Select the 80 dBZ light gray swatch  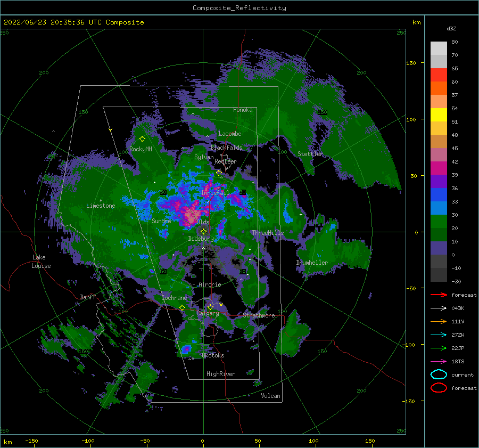[439, 48]
